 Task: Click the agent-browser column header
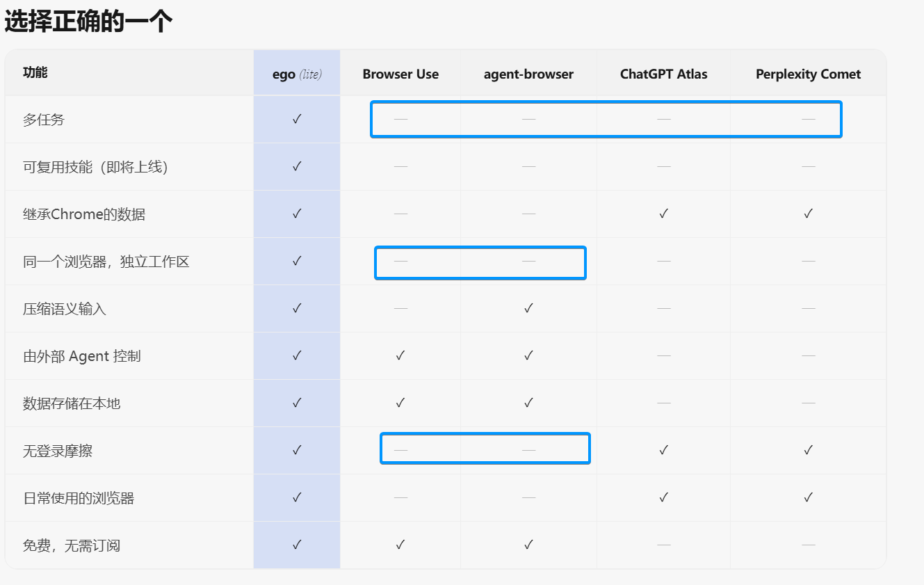click(528, 74)
